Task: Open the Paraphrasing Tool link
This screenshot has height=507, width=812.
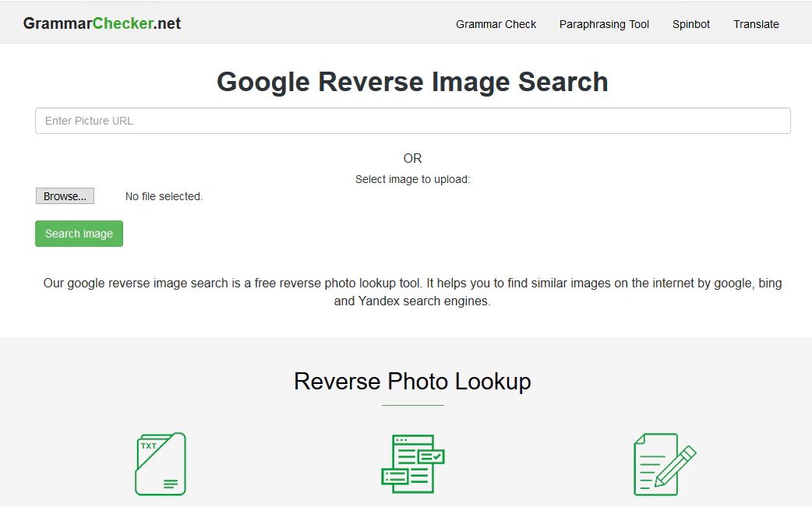Action: coord(604,24)
